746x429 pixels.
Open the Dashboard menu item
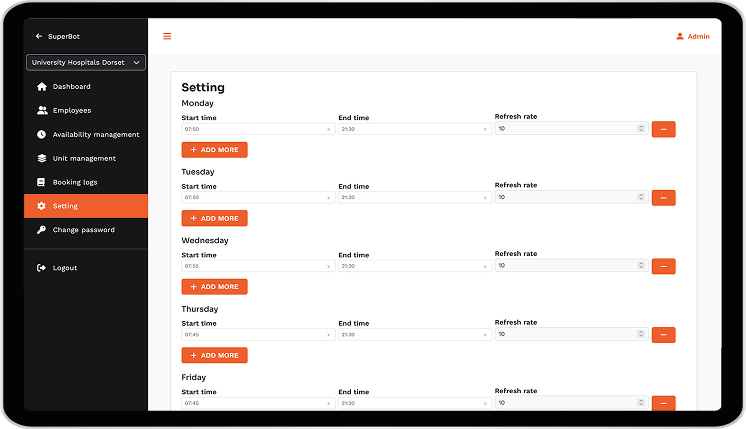pyautogui.click(x=86, y=87)
